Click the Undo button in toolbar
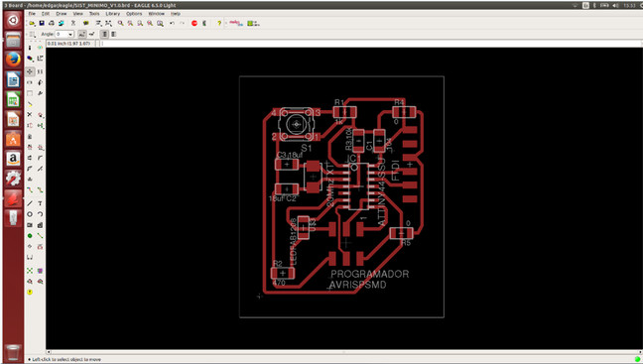Image resolution: width=643 pixels, height=364 pixels. pos(172,24)
